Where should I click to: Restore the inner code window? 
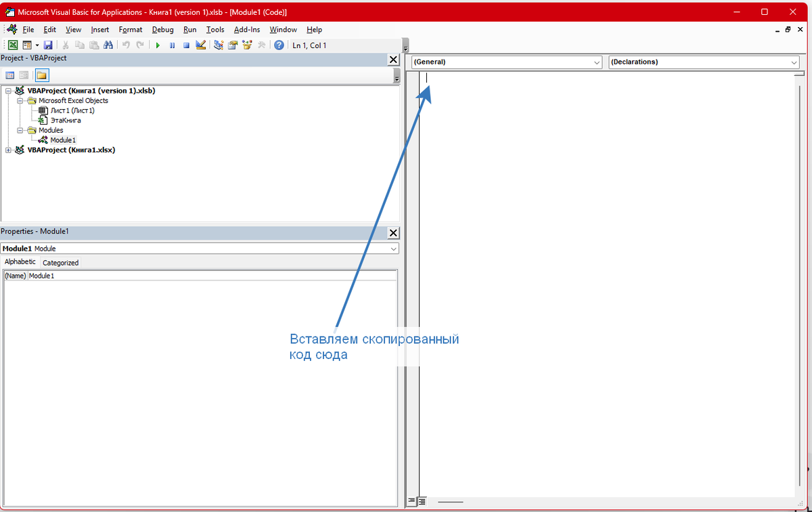[788, 30]
